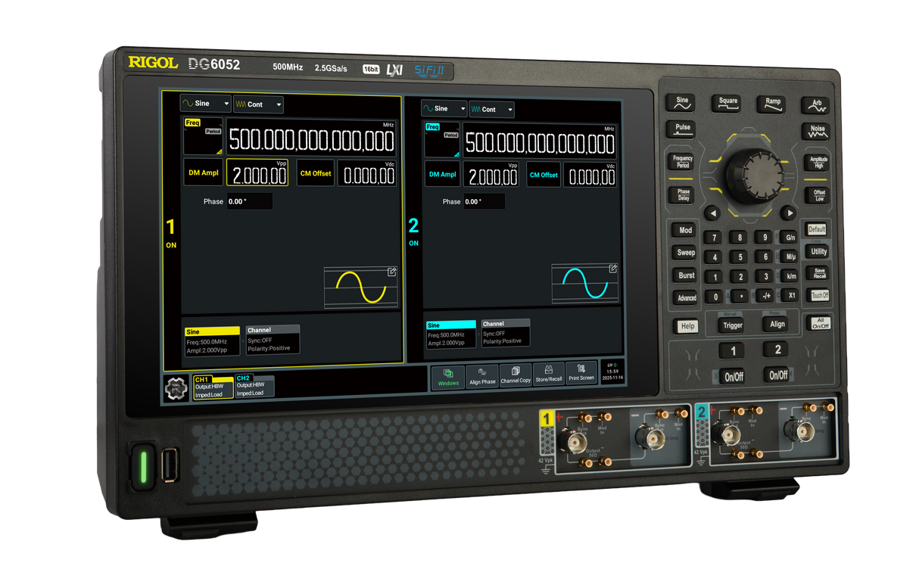919x588 pixels.
Task: Tap the Print Screen toolbar icon
Action: point(581,374)
